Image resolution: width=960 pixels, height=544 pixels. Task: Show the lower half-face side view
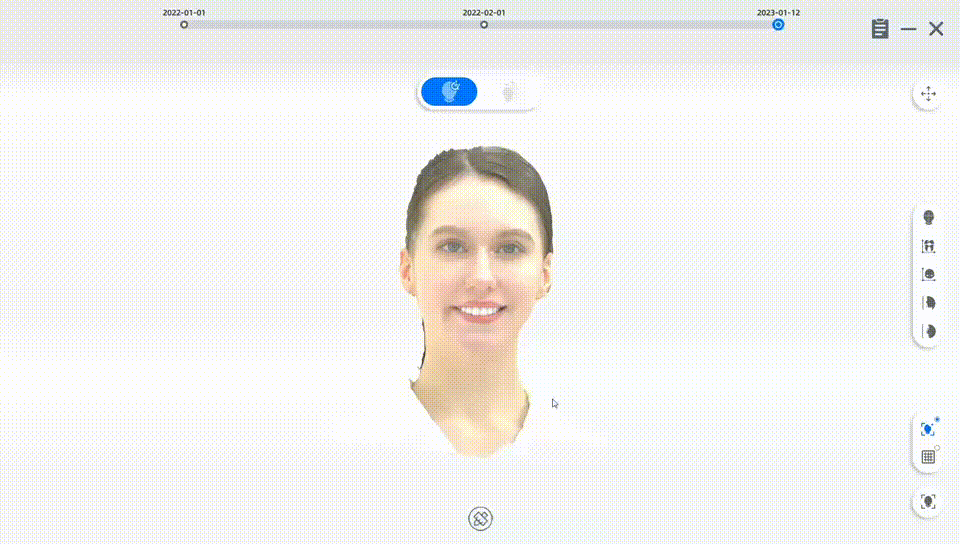(928, 331)
